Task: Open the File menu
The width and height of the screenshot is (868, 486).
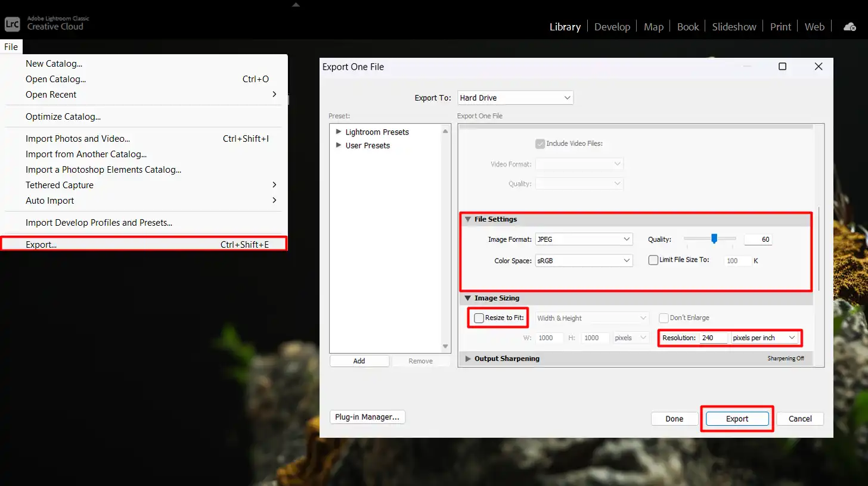Action: click(11, 47)
